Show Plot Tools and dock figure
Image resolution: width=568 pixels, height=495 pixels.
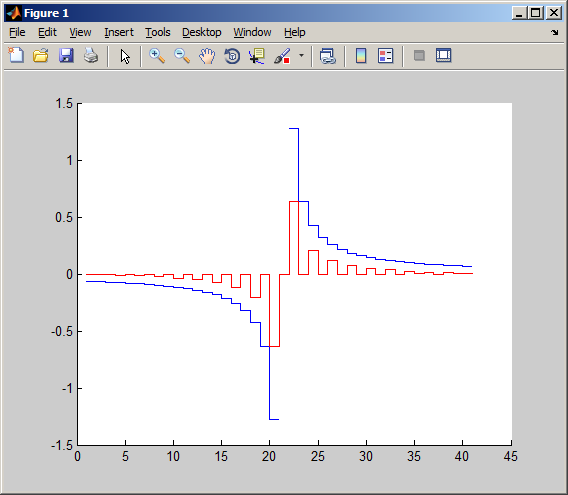coord(443,55)
